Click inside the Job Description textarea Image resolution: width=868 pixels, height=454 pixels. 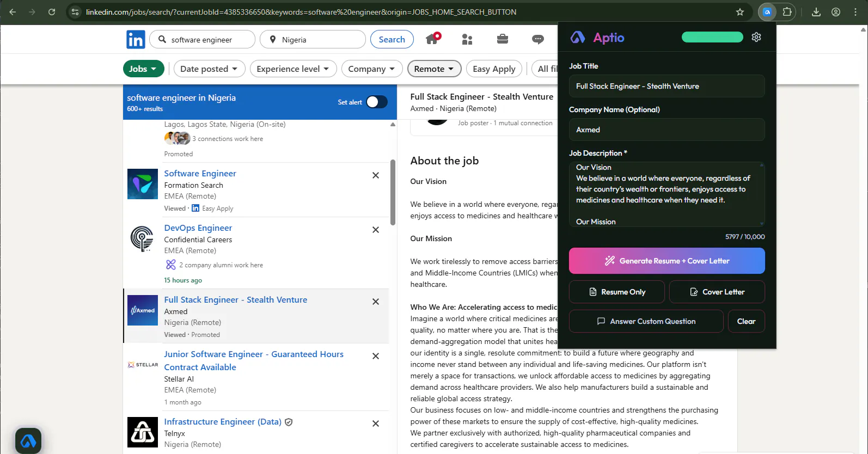[x=667, y=194]
